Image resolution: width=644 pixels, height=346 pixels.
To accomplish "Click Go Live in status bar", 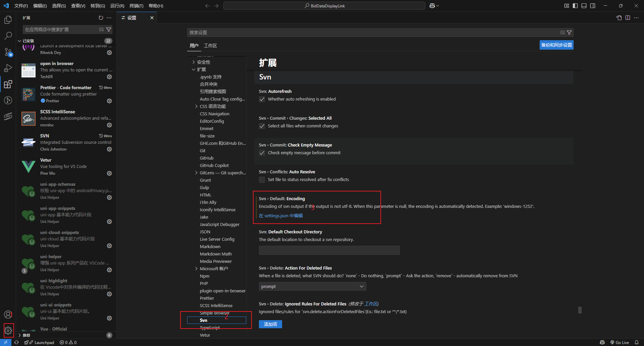I will coord(620,342).
